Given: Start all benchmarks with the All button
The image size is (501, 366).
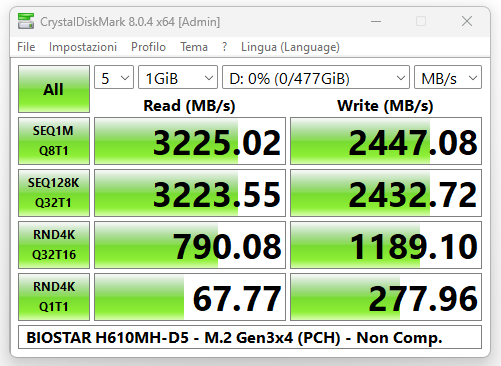Looking at the screenshot, I should (54, 89).
